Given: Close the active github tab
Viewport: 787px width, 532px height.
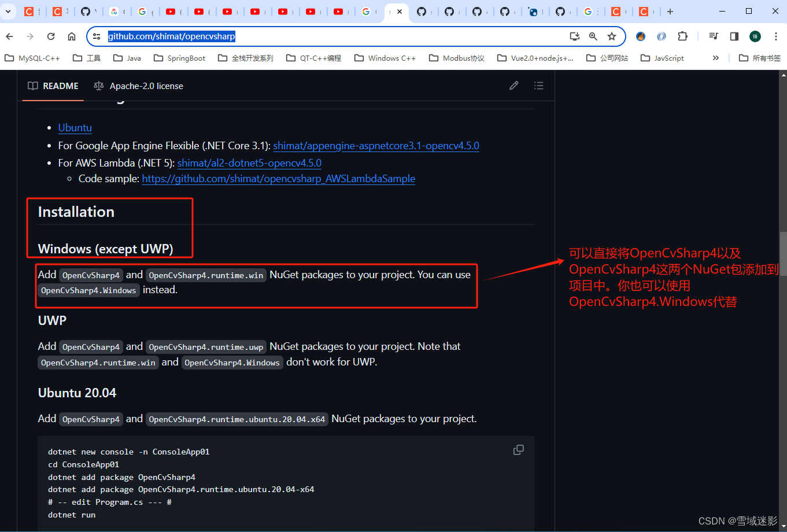Looking at the screenshot, I should pos(400,12).
